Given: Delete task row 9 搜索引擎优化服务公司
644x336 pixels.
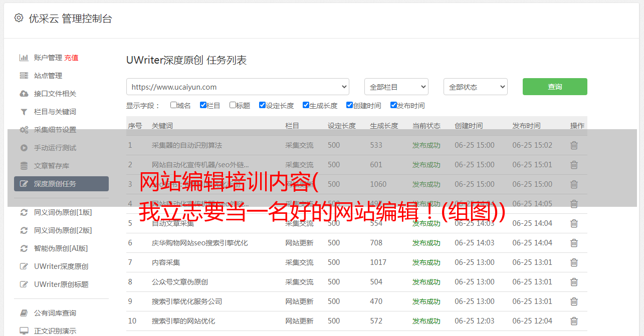Looking at the screenshot, I should tap(574, 301).
